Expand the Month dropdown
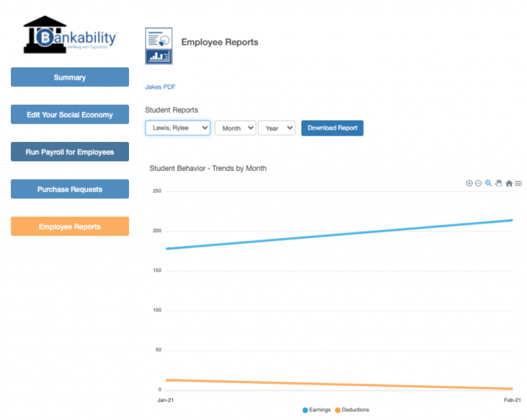Viewport: 527px width, 420px height. tap(235, 128)
